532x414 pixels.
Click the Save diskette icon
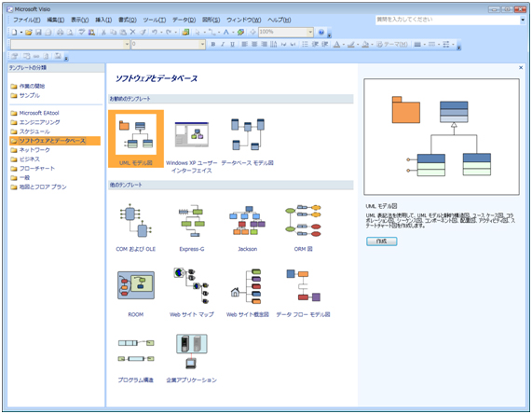pyautogui.click(x=38, y=33)
